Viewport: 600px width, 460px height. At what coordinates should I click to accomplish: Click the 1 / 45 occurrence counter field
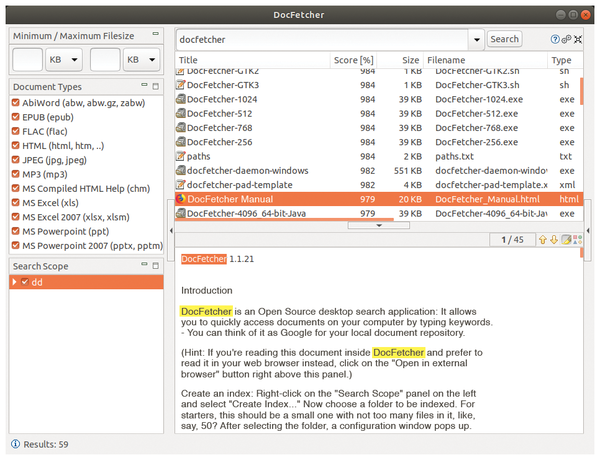click(512, 240)
